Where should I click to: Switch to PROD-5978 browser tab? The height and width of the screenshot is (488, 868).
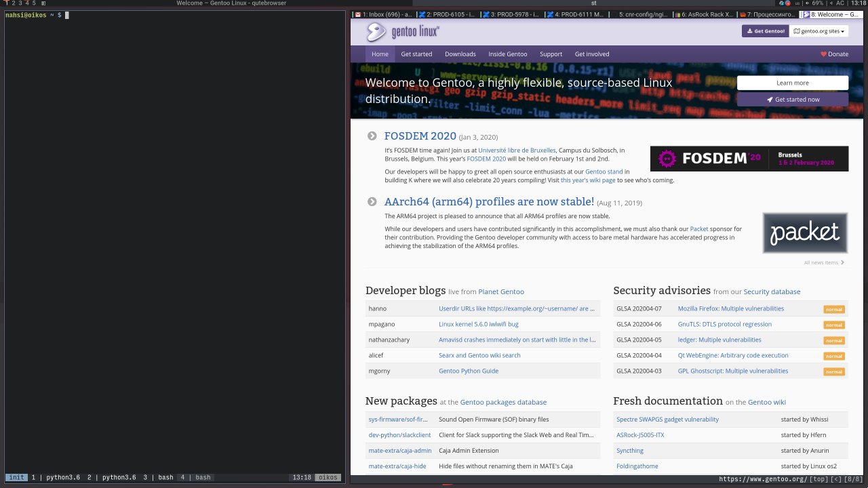(x=511, y=14)
